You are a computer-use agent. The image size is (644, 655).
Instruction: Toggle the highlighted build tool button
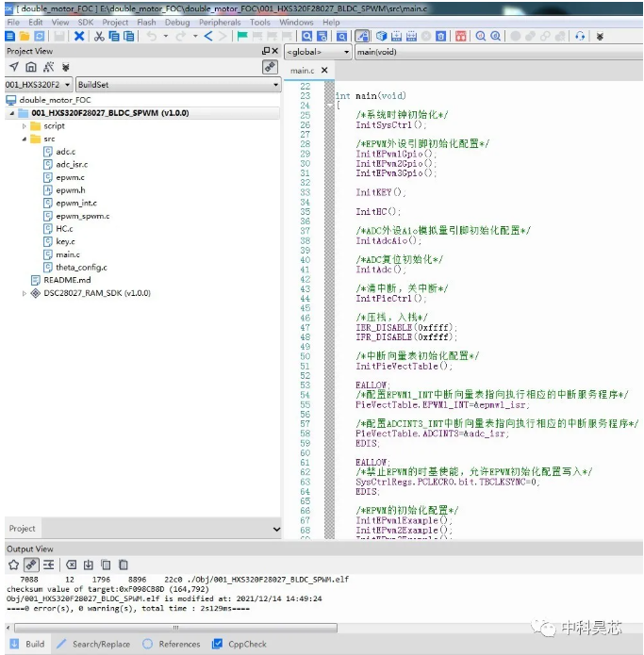[x=362, y=37]
